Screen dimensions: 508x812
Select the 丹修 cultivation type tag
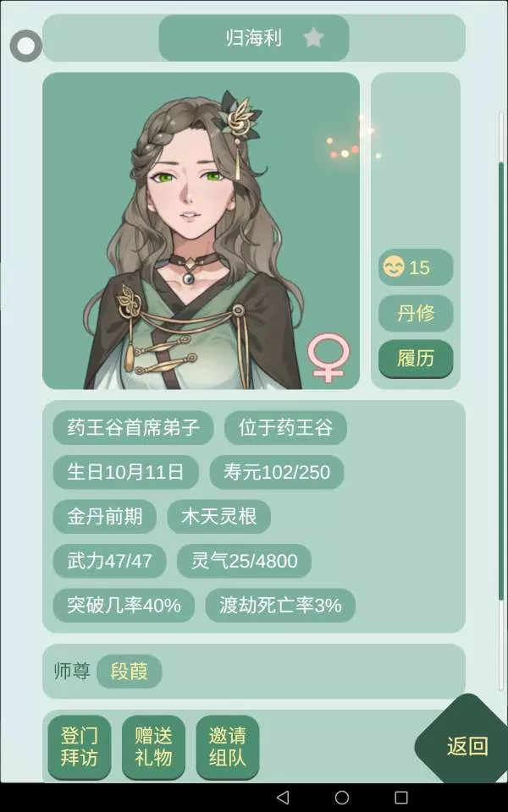(x=416, y=313)
